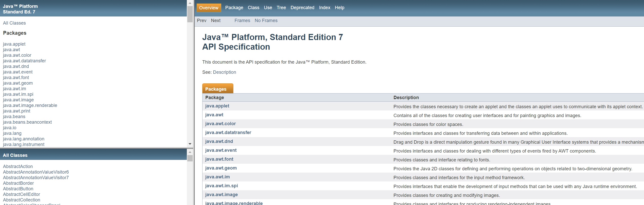Go to the Deprecated page
This screenshot has width=644, height=205.
(302, 8)
